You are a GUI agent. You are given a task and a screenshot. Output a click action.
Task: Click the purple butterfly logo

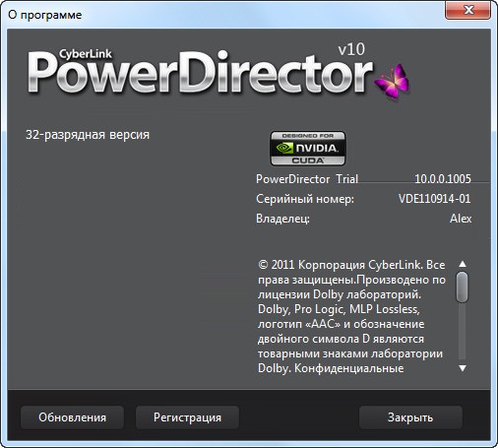(x=393, y=81)
